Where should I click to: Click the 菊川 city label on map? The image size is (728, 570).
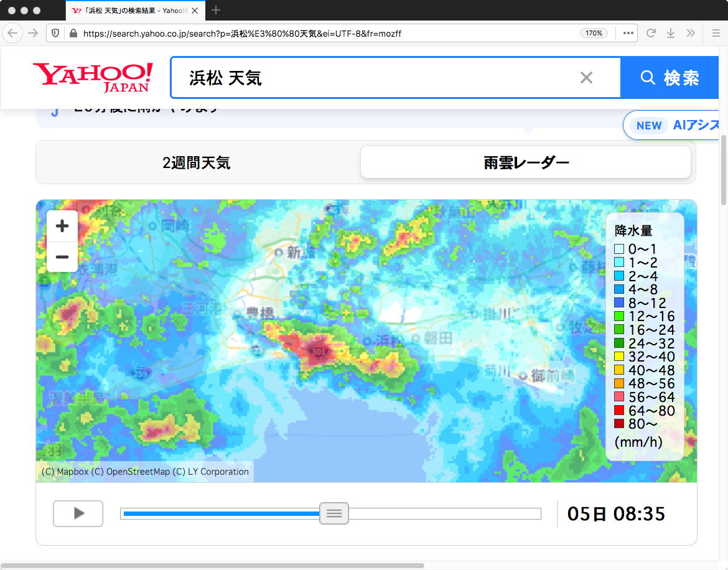coord(497,371)
